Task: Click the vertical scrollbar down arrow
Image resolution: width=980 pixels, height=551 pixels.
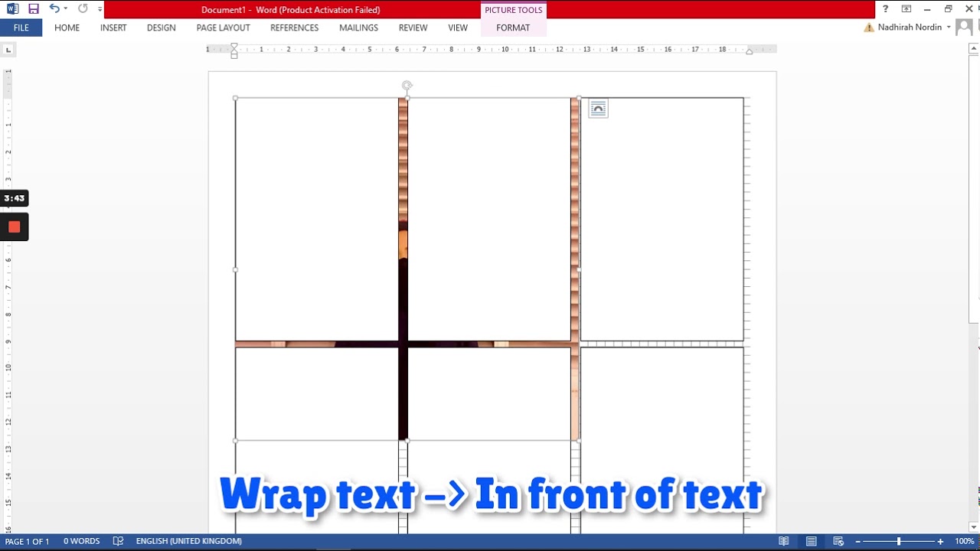Action: click(x=974, y=527)
